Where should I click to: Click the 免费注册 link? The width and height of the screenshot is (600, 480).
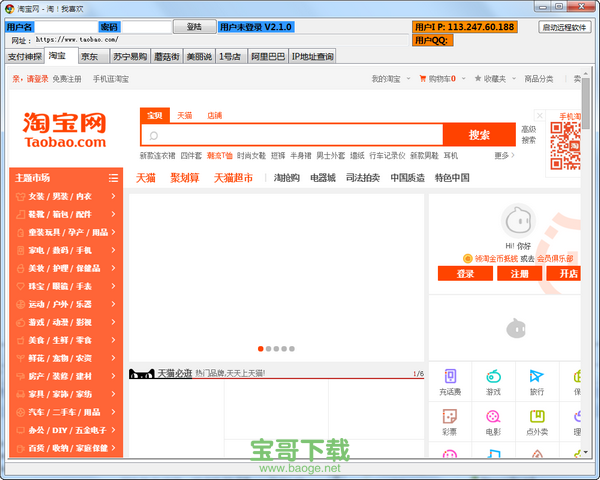67,79
